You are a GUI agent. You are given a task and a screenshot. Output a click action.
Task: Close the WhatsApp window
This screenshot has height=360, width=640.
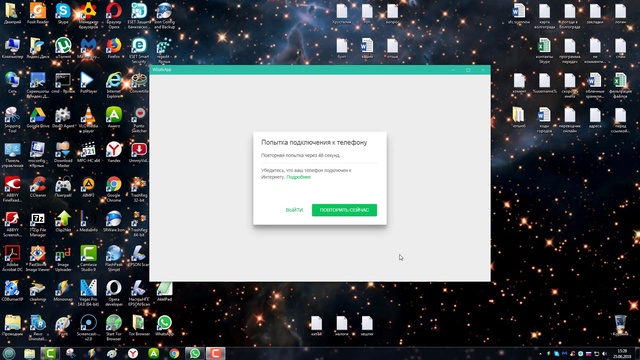[x=483, y=70]
